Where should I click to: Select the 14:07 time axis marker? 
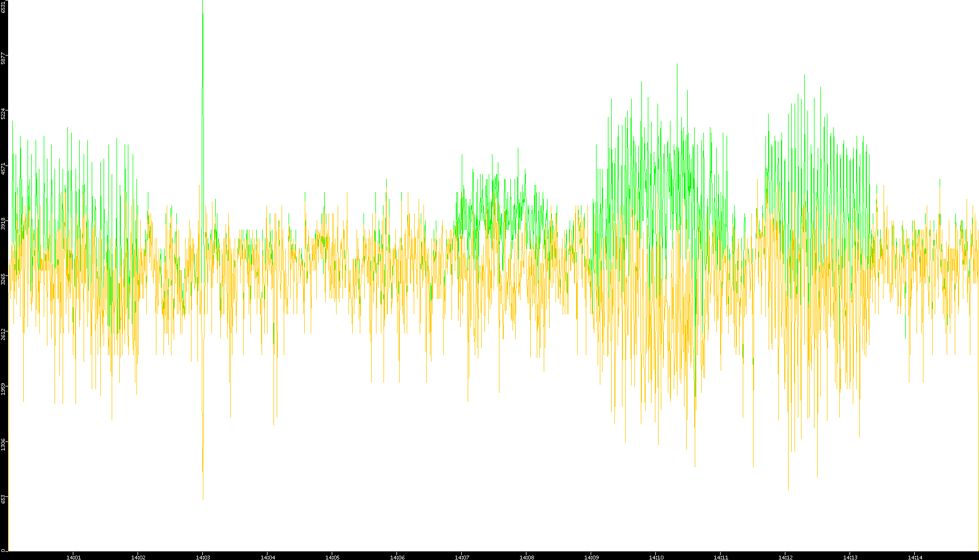point(462,557)
